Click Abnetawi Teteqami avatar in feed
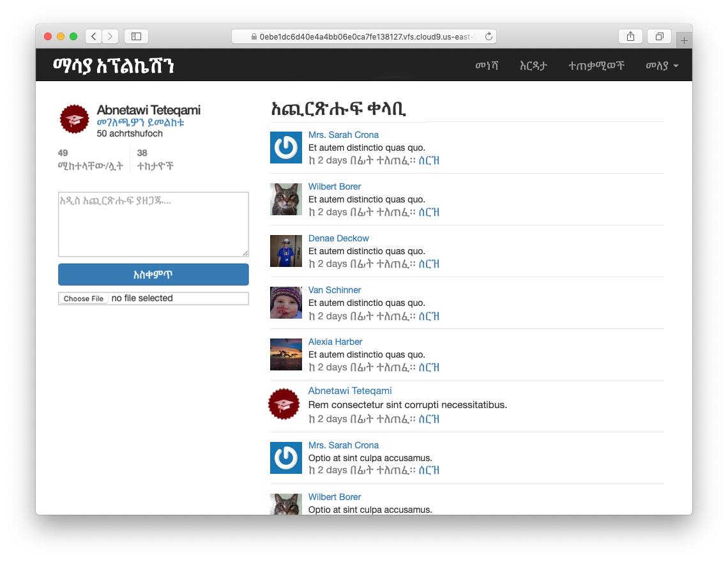The width and height of the screenshot is (728, 562). point(284,404)
